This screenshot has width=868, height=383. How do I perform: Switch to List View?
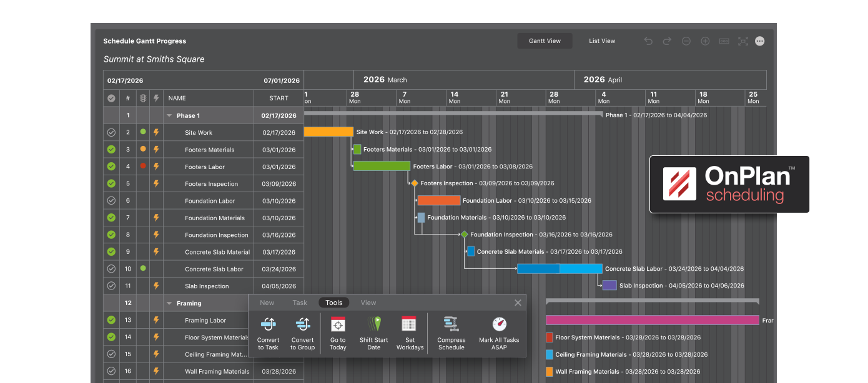click(x=602, y=41)
